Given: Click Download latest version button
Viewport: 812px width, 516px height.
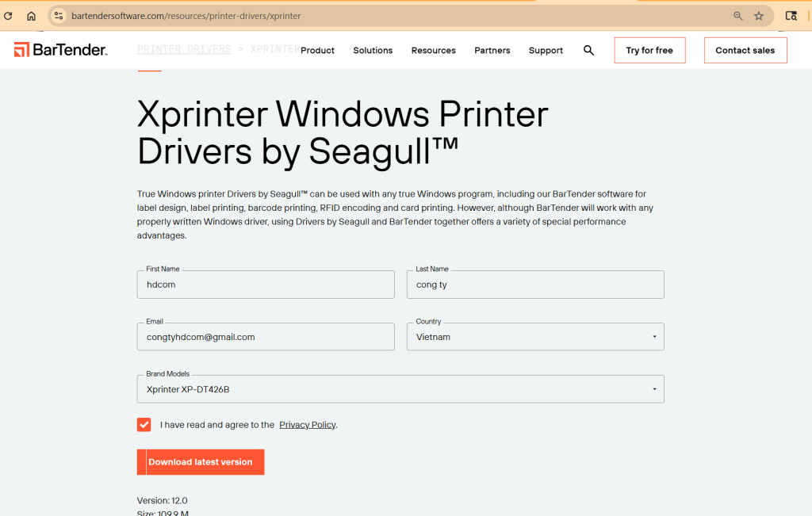Looking at the screenshot, I should 201,461.
